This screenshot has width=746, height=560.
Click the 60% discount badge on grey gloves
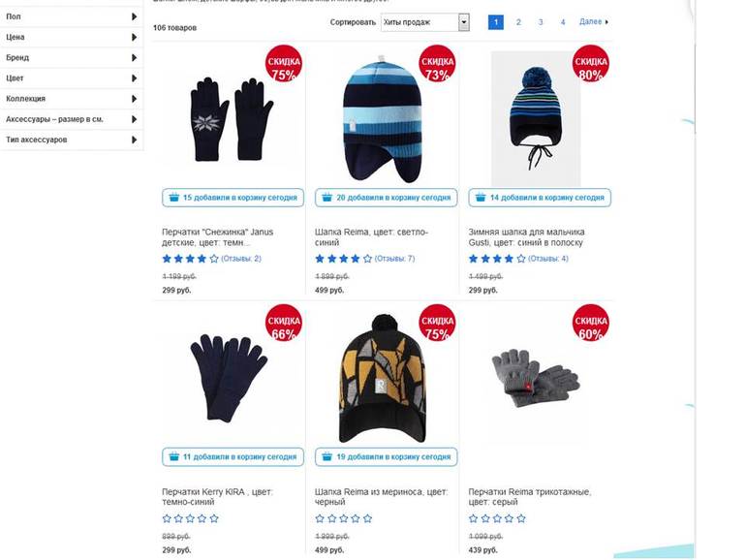[590, 323]
